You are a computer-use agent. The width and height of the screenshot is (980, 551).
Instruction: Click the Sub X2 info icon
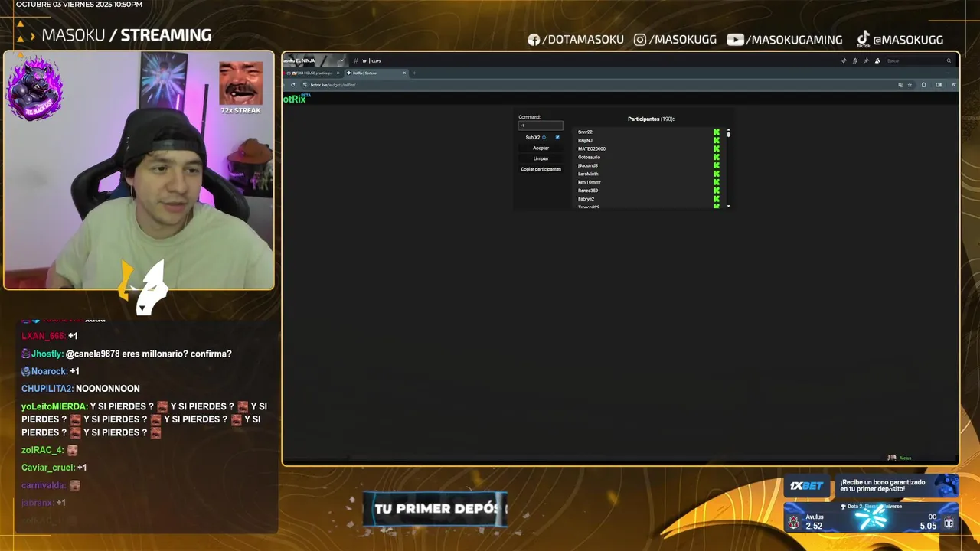pyautogui.click(x=544, y=138)
